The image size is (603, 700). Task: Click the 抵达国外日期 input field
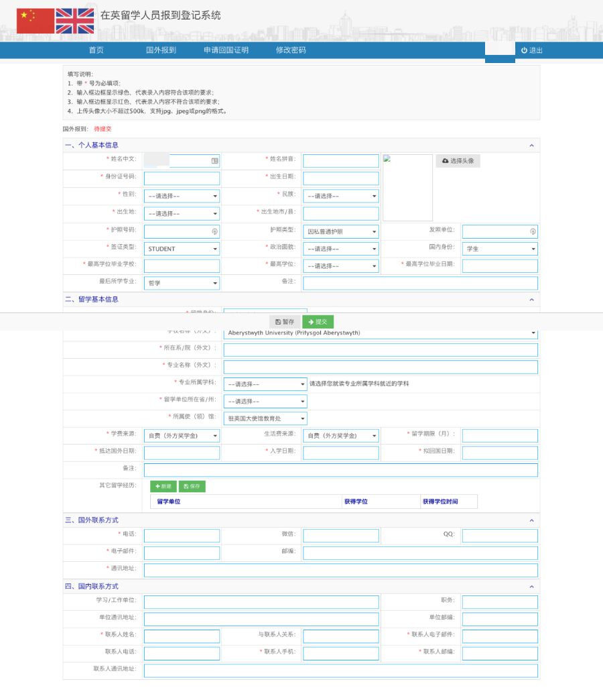(182, 453)
